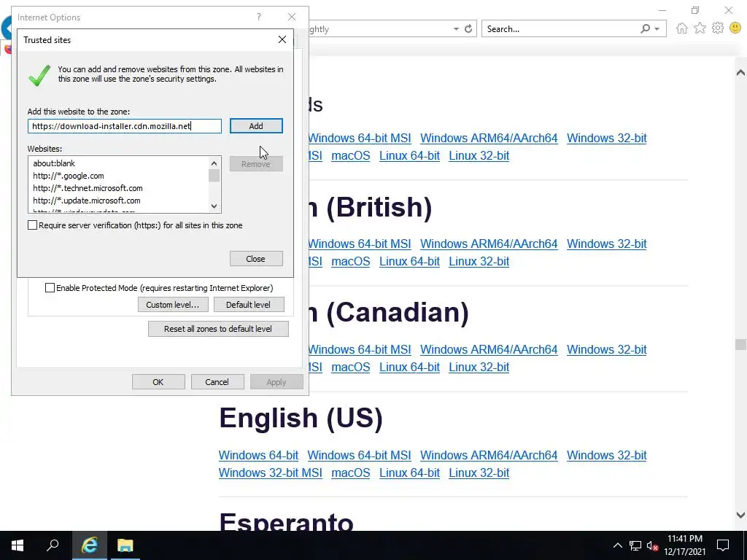Open taskbar search magnifier
The height and width of the screenshot is (560, 747).
tap(53, 545)
